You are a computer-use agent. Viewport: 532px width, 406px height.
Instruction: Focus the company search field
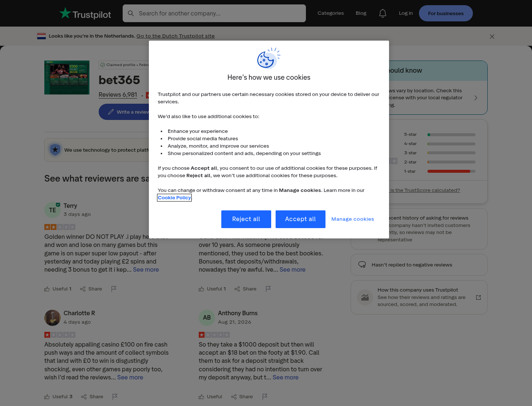tap(214, 13)
